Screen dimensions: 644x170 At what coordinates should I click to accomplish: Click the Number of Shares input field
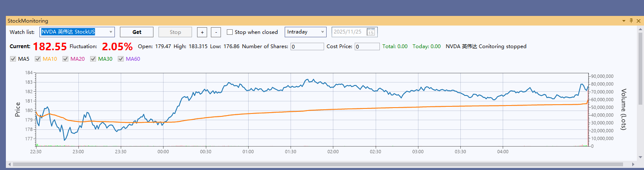point(307,46)
